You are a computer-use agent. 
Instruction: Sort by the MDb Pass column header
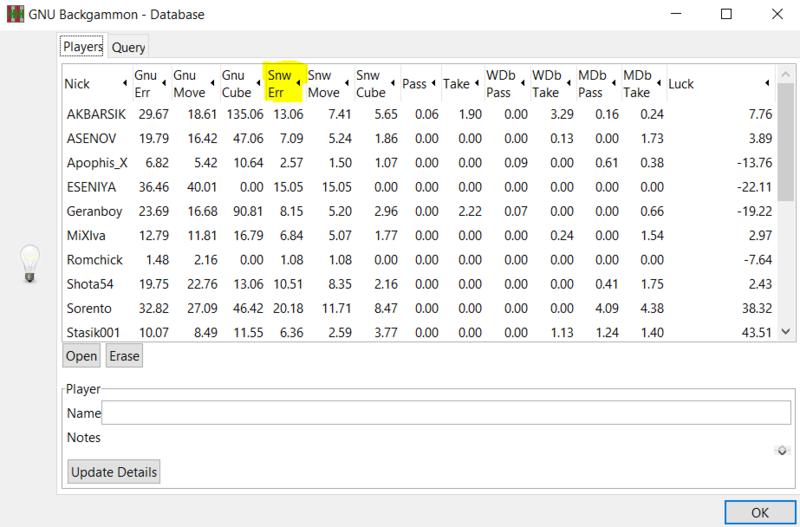597,84
